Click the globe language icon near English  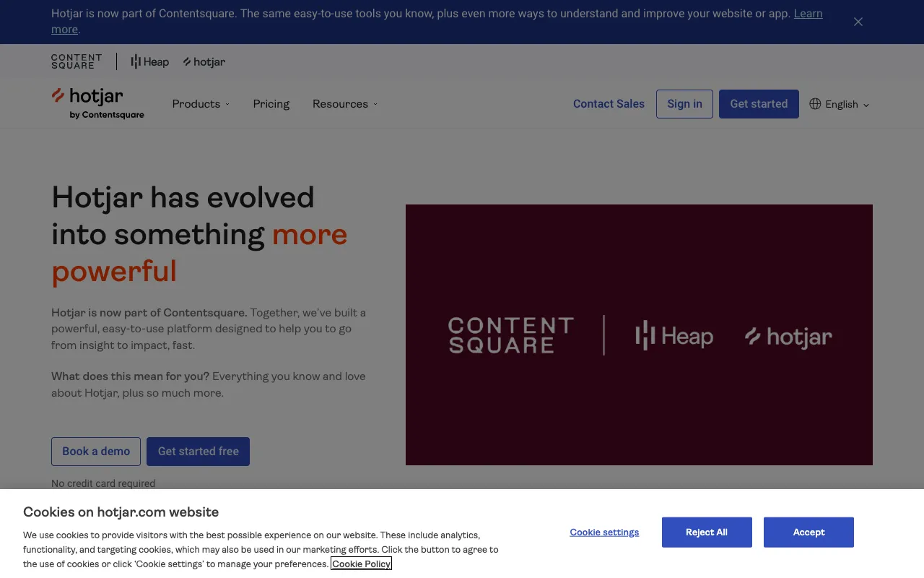tap(814, 104)
